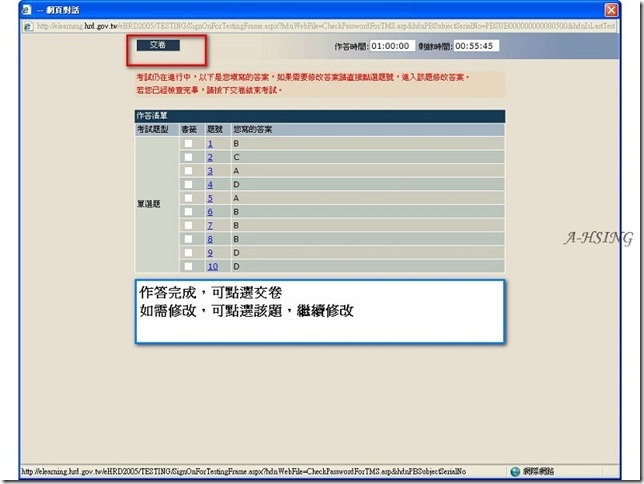Viewport: 644px width, 484px height.
Task: Tick the checkbox for question 10
Action: pyautogui.click(x=188, y=266)
